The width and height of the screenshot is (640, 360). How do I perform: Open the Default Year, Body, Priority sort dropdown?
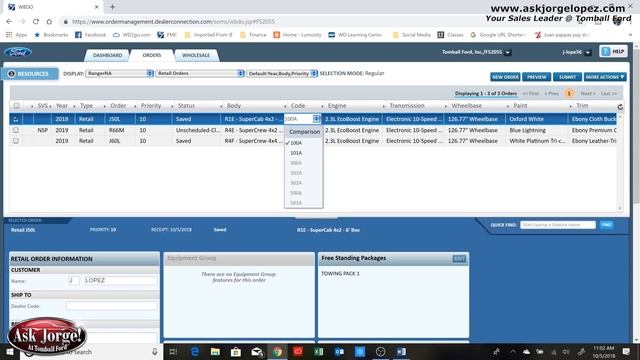pos(282,73)
